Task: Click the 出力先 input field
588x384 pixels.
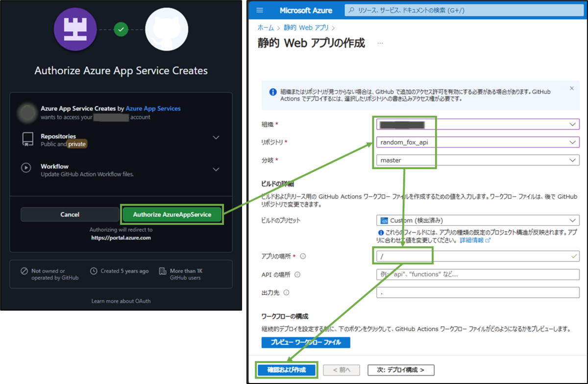Action: tap(478, 293)
